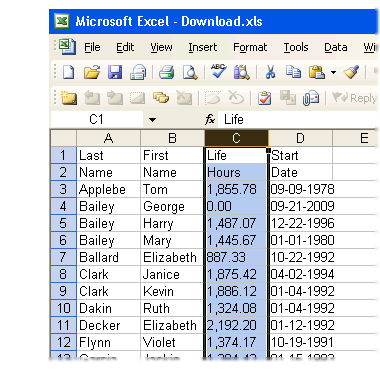This screenshot has width=380, height=385.
Task: Click the Cut scissors icon
Action: [x=270, y=72]
